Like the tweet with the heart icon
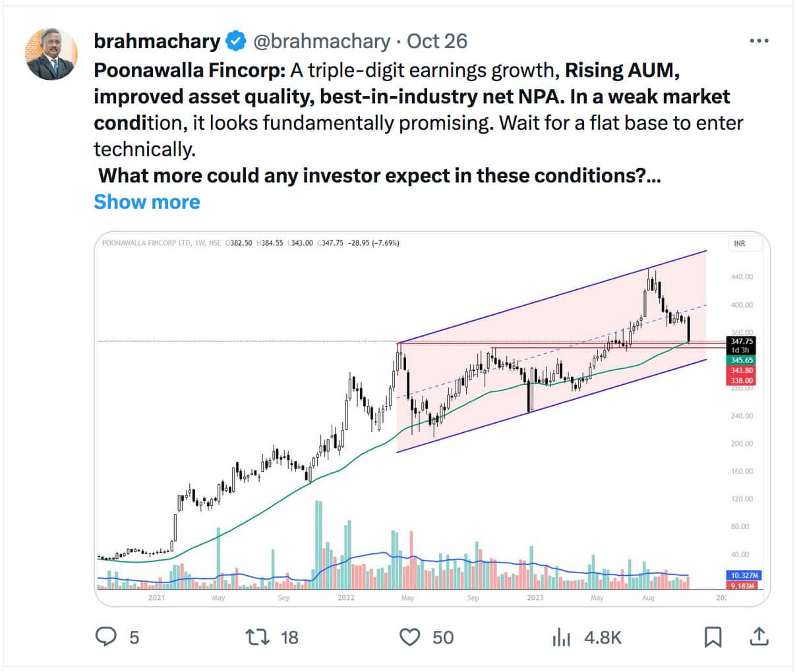Screen dimensions: 799x672 click(x=410, y=637)
